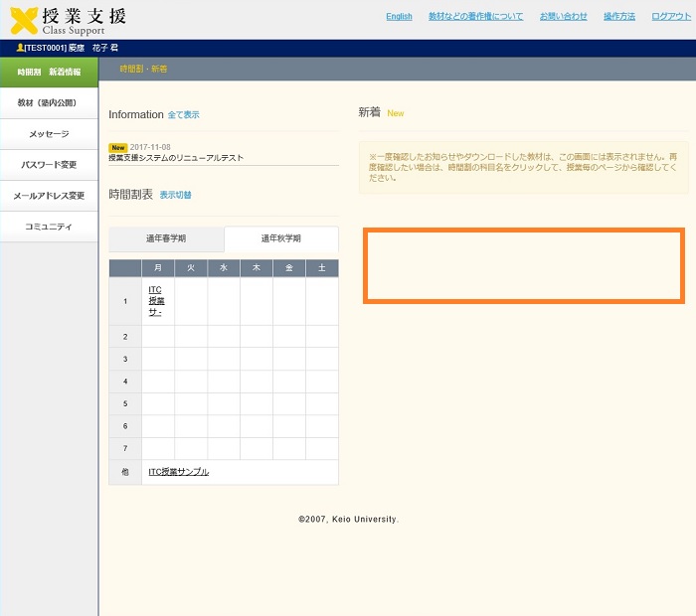Switch to the 通年春学期 tab
Screen dimensions: 696x616
166,239
